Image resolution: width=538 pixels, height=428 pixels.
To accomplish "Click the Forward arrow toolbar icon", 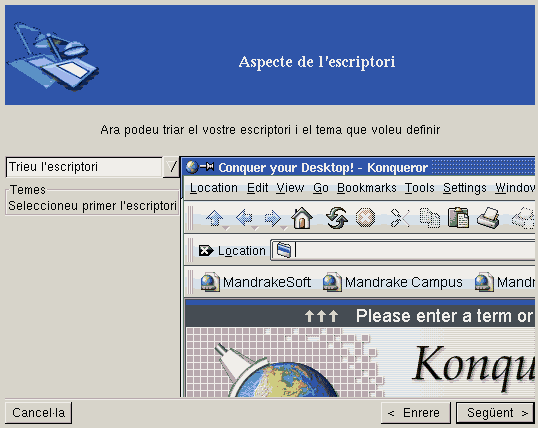I will coord(273,218).
